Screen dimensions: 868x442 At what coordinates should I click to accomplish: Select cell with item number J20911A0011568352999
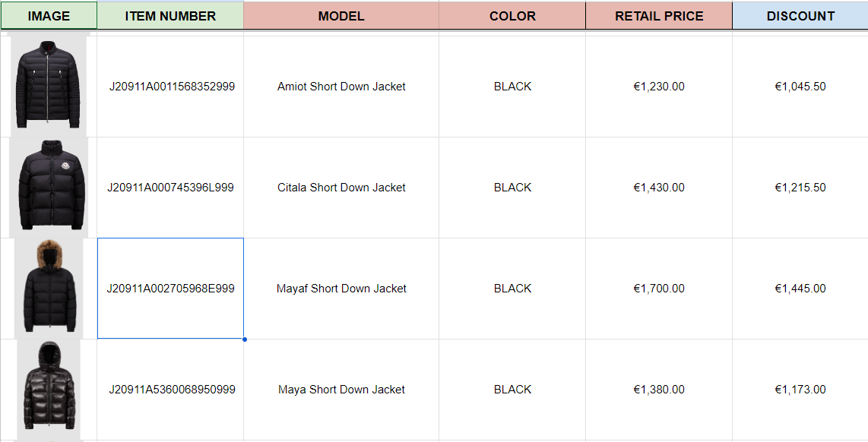pos(170,87)
